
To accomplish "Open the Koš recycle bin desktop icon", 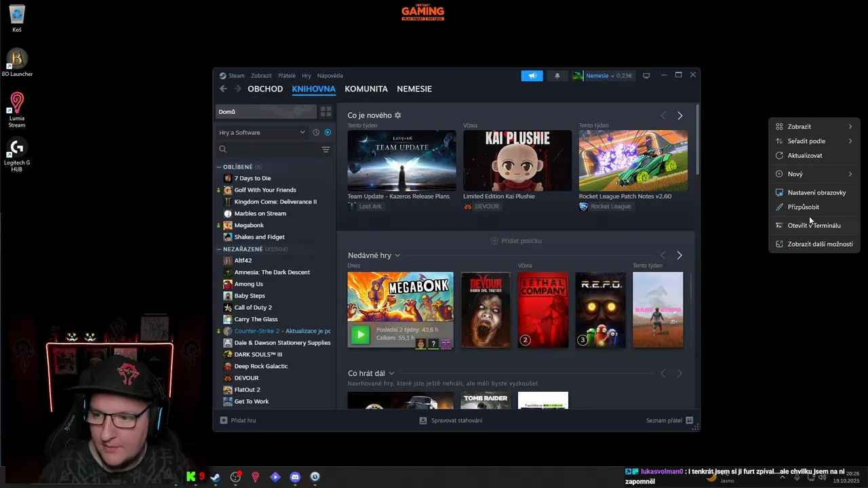I will point(17,19).
